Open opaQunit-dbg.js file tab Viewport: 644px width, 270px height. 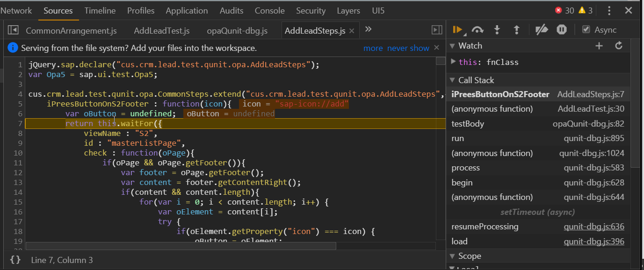237,31
